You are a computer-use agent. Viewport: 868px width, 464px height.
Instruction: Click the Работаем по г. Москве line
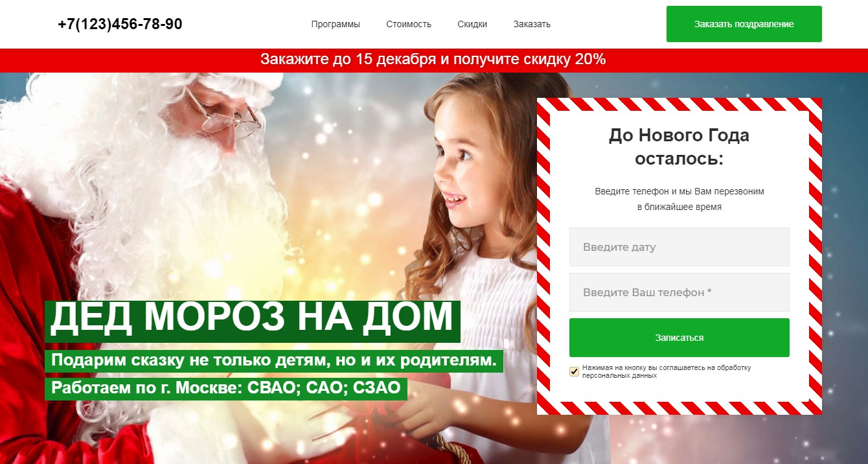[x=226, y=389]
